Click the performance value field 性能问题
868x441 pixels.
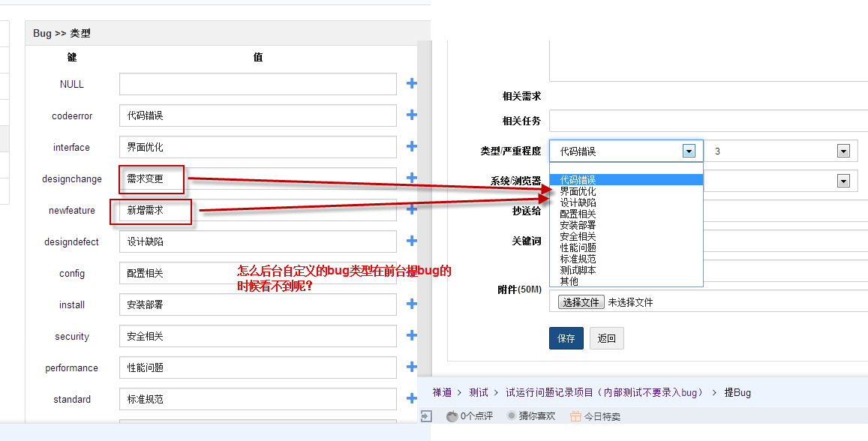pyautogui.click(x=258, y=367)
